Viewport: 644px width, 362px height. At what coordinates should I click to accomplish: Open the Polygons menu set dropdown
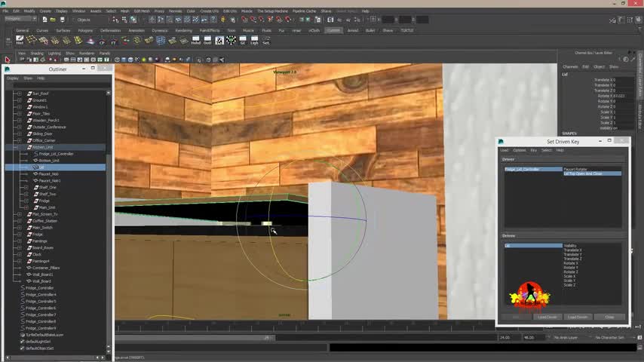click(x=23, y=20)
